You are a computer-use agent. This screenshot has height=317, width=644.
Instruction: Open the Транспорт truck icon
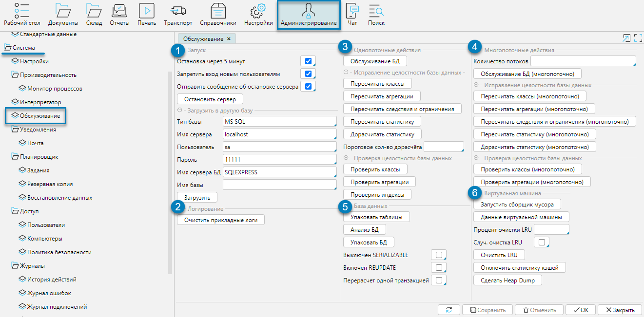point(178,11)
